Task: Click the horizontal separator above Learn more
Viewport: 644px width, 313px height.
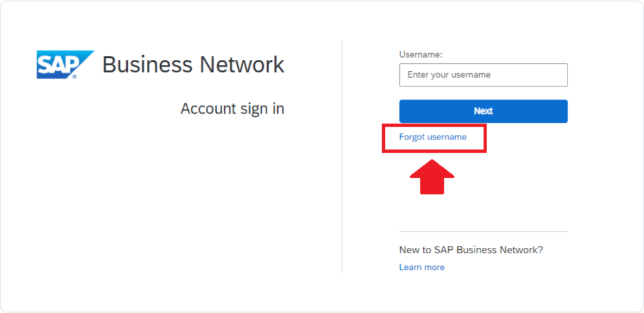Action: click(483, 232)
